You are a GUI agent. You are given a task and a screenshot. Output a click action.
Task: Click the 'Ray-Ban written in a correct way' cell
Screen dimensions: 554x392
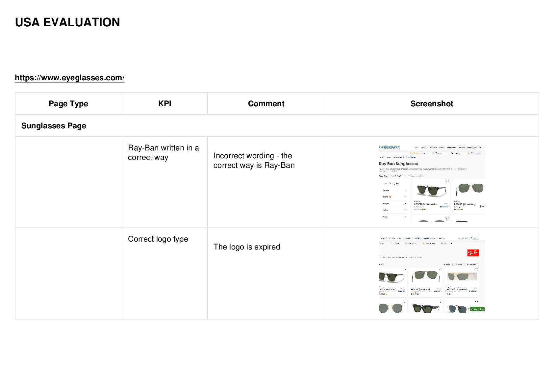coord(164,182)
